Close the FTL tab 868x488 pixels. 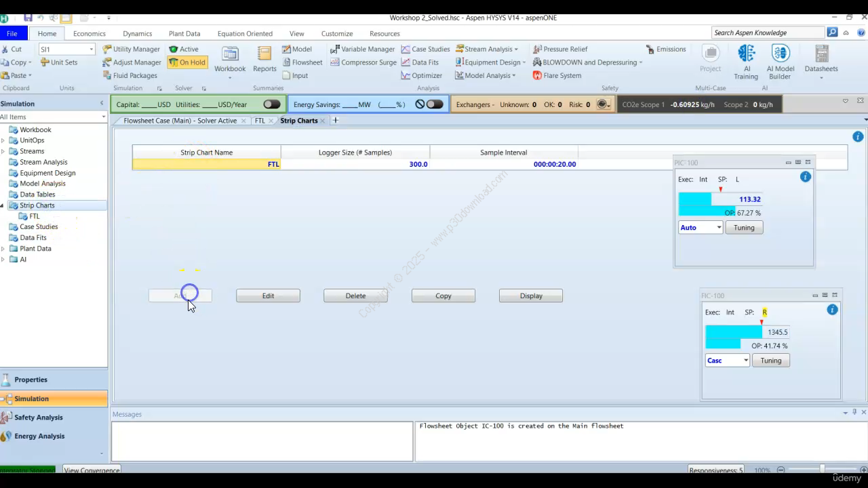tap(271, 121)
